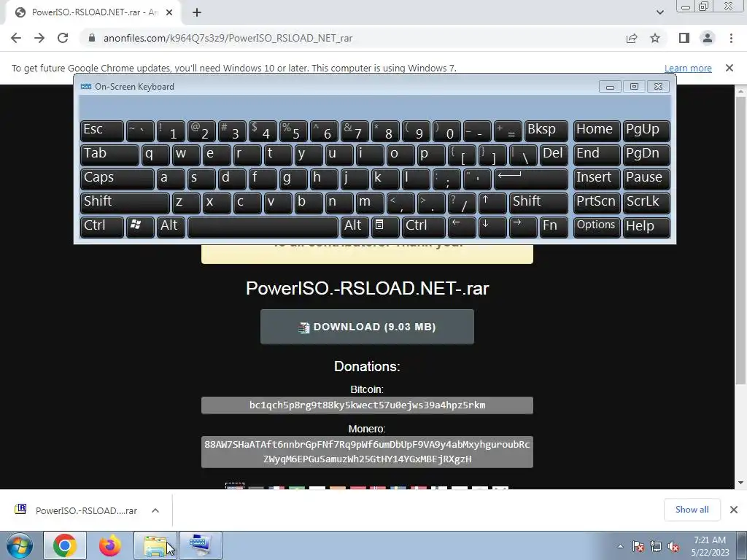Click the Home key on keyboard

597,131
